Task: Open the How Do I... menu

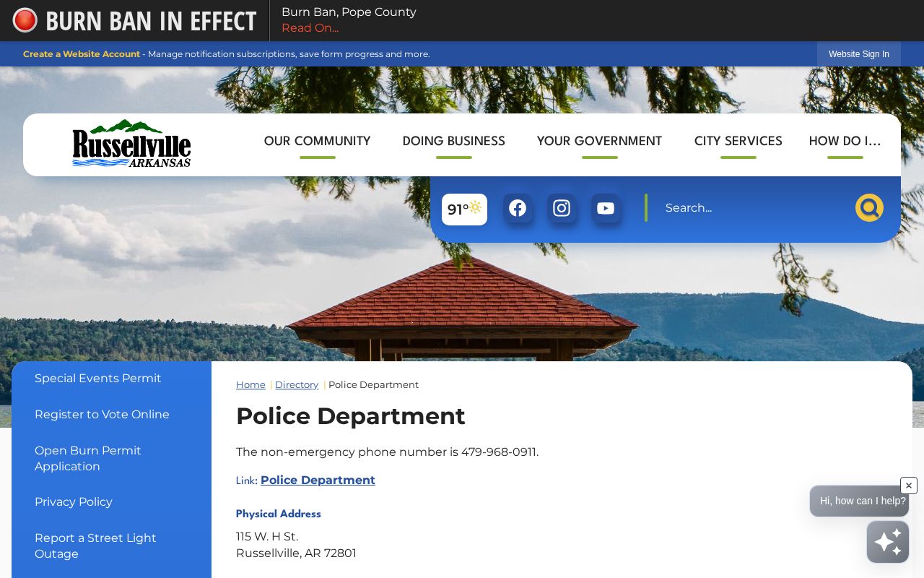Action: pos(845,141)
